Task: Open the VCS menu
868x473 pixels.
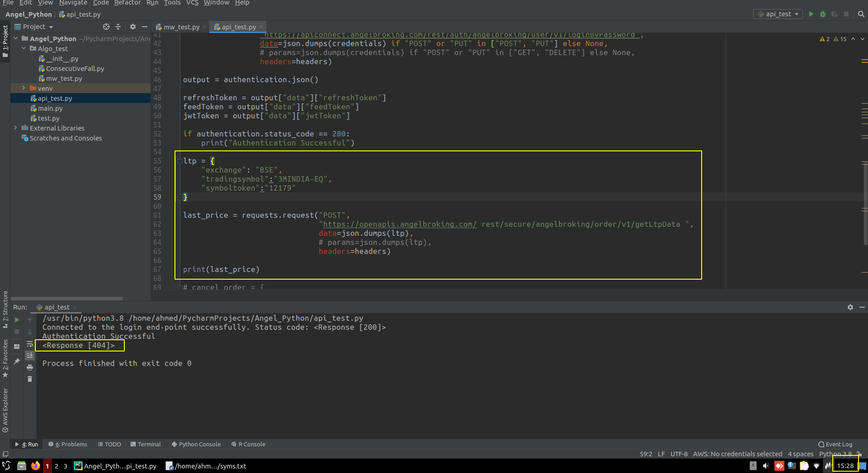Action: click(x=192, y=3)
